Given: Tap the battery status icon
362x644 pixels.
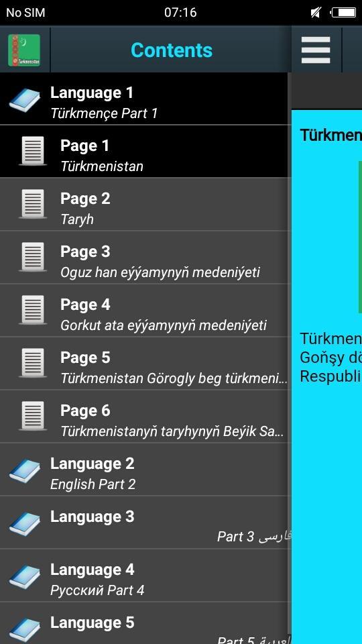Looking at the screenshot, I should 343,13.
